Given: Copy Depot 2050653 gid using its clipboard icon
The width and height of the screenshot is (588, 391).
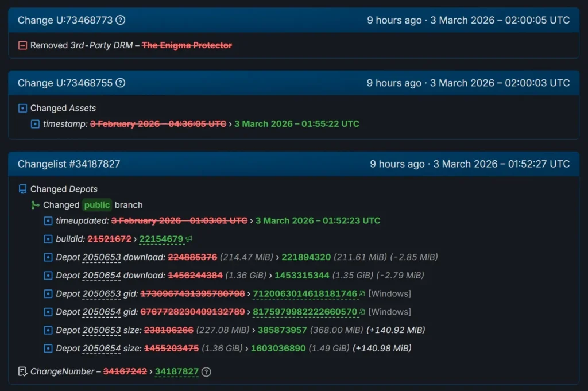Looking at the screenshot, I should tap(362, 294).
